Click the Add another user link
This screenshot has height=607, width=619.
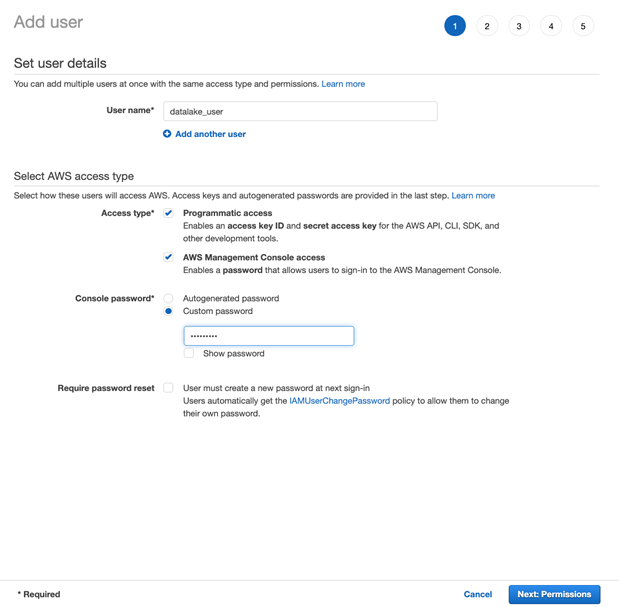pyautogui.click(x=210, y=134)
